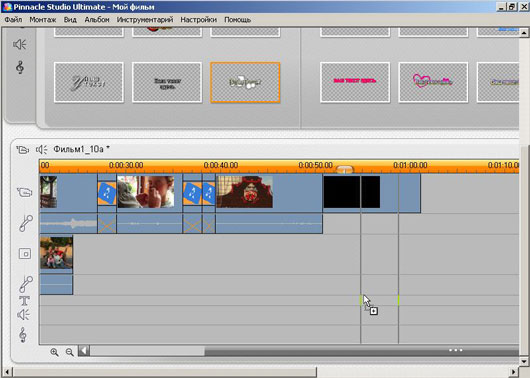530x378 pixels.
Task: Select the first video clip on timeline
Action: tap(68, 193)
